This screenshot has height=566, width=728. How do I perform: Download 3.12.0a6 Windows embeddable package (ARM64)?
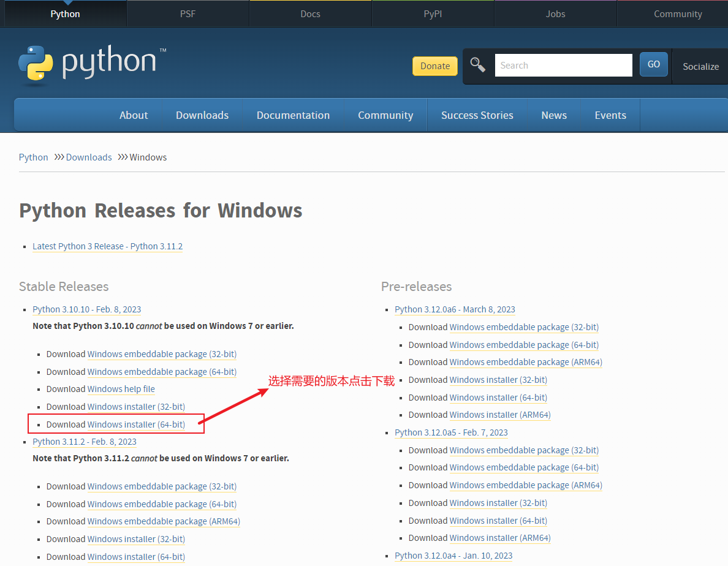[x=526, y=362]
